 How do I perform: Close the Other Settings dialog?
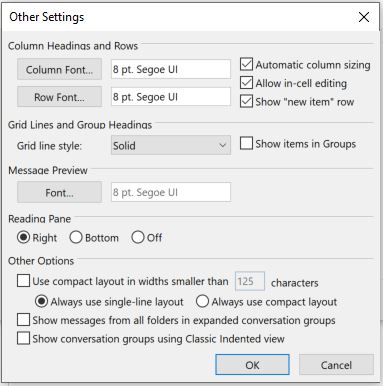364,17
